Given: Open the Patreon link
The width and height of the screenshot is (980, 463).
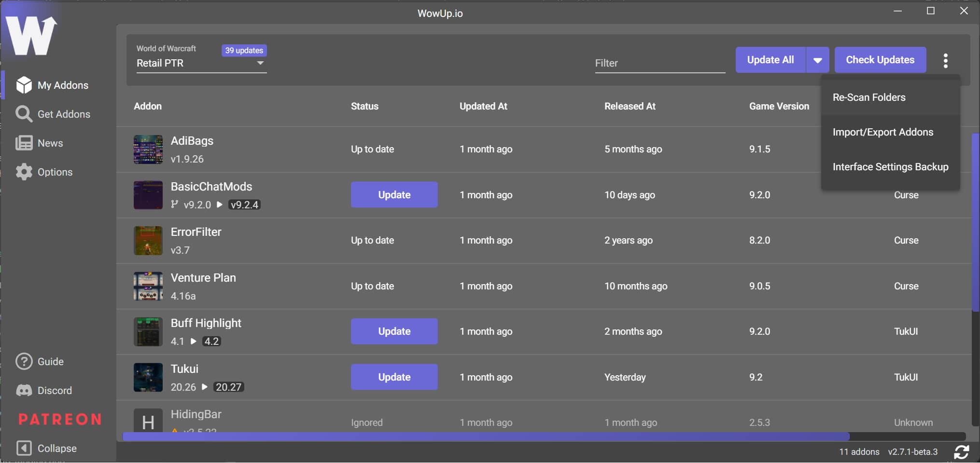Looking at the screenshot, I should [x=60, y=419].
